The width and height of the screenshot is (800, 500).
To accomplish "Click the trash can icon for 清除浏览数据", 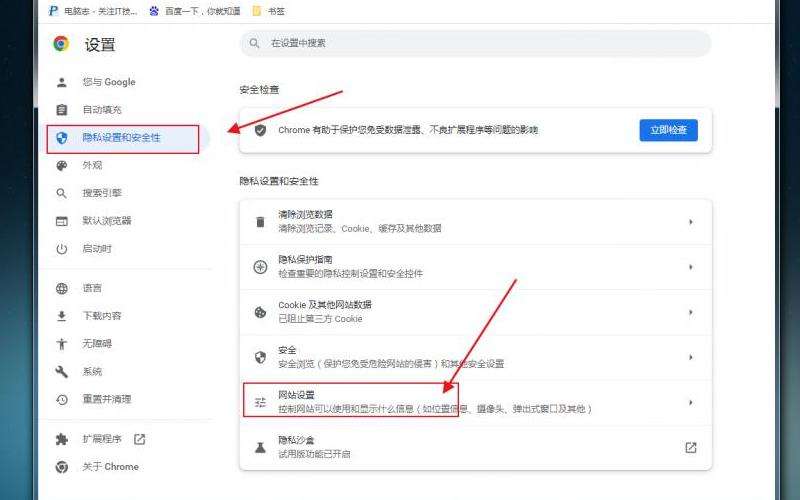I will coord(260,222).
